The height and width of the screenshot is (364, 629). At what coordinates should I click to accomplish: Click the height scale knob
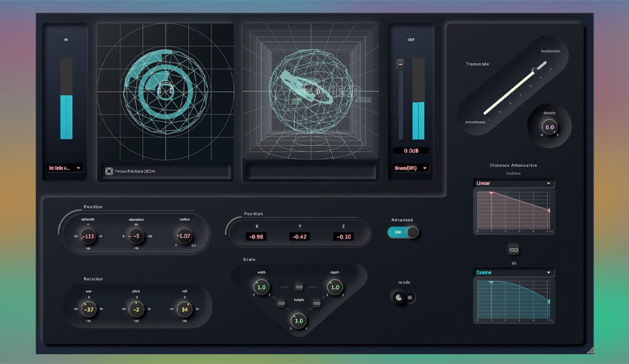click(x=299, y=320)
